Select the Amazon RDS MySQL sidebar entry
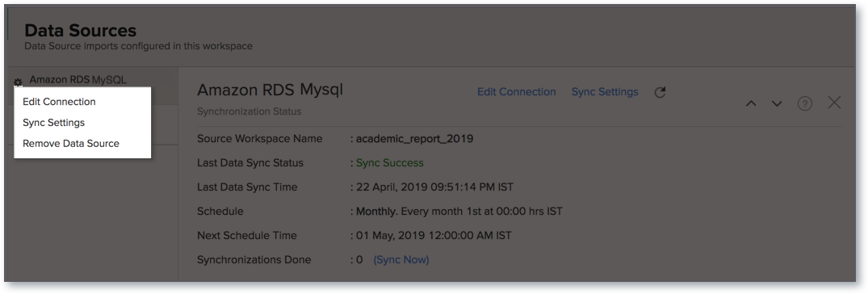 [x=78, y=80]
